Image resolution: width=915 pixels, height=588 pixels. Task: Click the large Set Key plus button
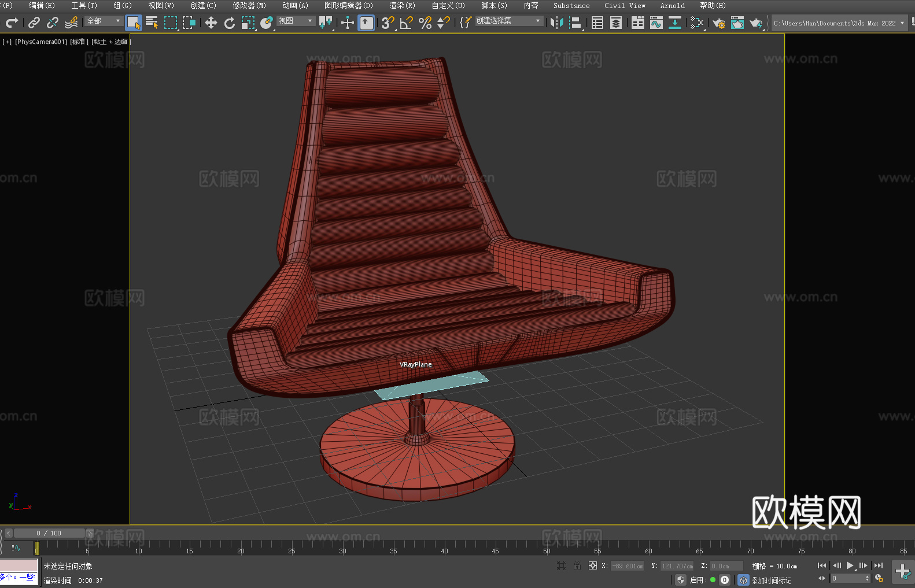903,572
